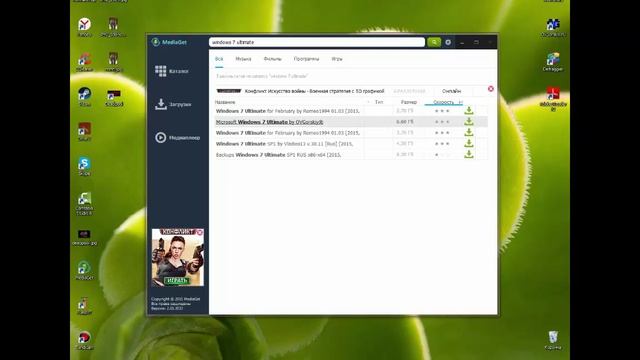Viewport: 640px width, 360px height.
Task: Sort results by Размер column
Action: coord(409,102)
